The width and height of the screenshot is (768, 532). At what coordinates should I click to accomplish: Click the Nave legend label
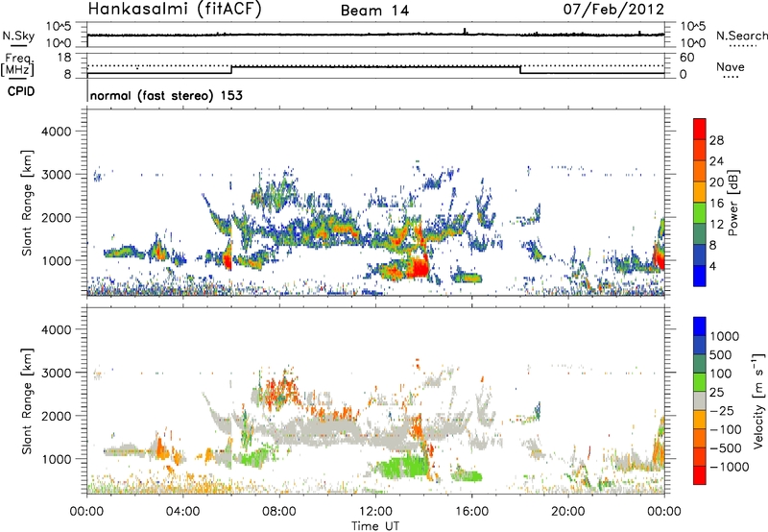click(x=731, y=66)
